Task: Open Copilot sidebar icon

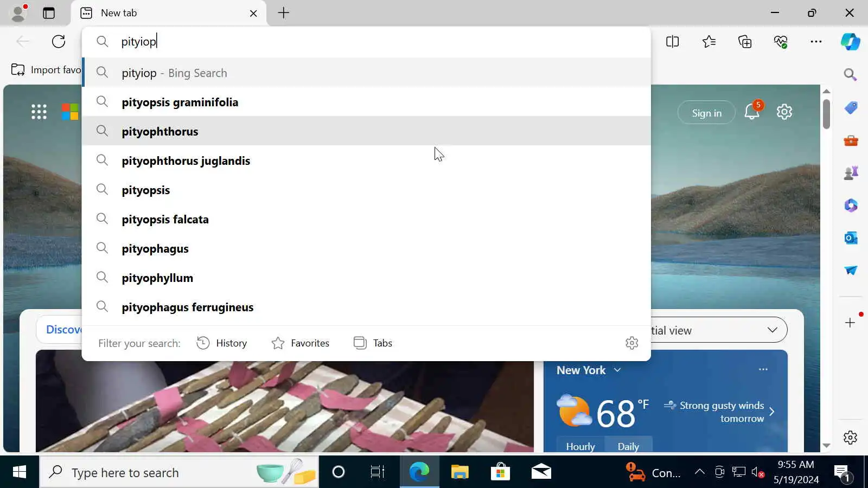Action: point(850,42)
